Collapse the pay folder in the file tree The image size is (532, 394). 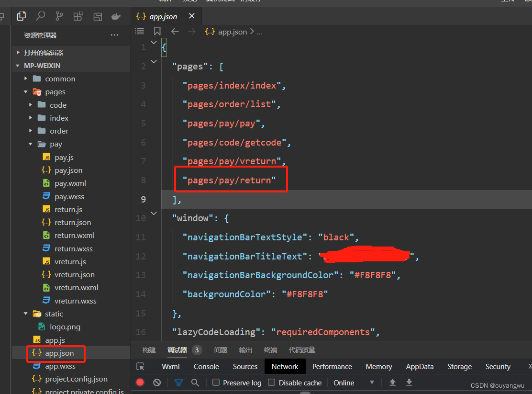point(55,144)
